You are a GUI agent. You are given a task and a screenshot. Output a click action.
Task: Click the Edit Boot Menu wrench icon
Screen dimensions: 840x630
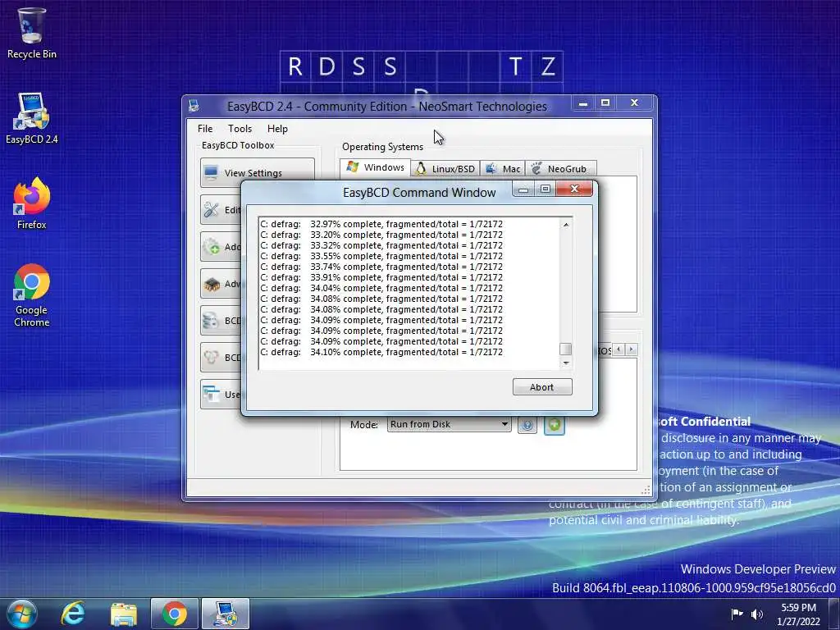coord(212,209)
